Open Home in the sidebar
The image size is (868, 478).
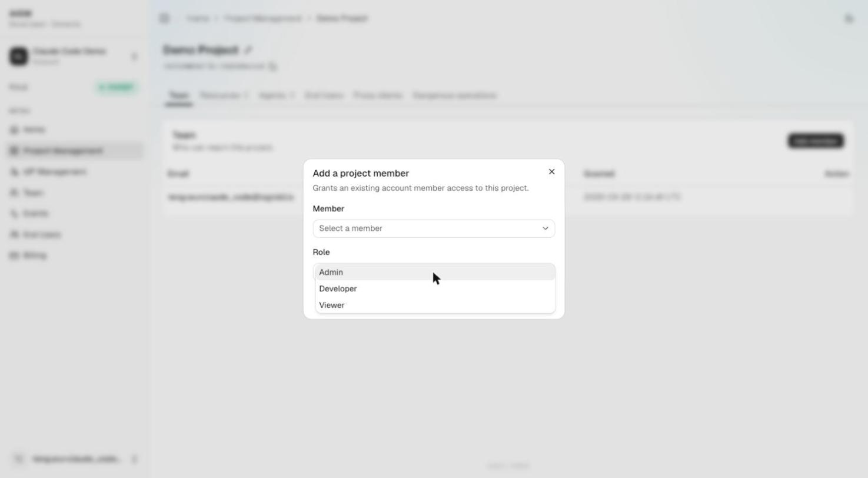click(x=75, y=130)
